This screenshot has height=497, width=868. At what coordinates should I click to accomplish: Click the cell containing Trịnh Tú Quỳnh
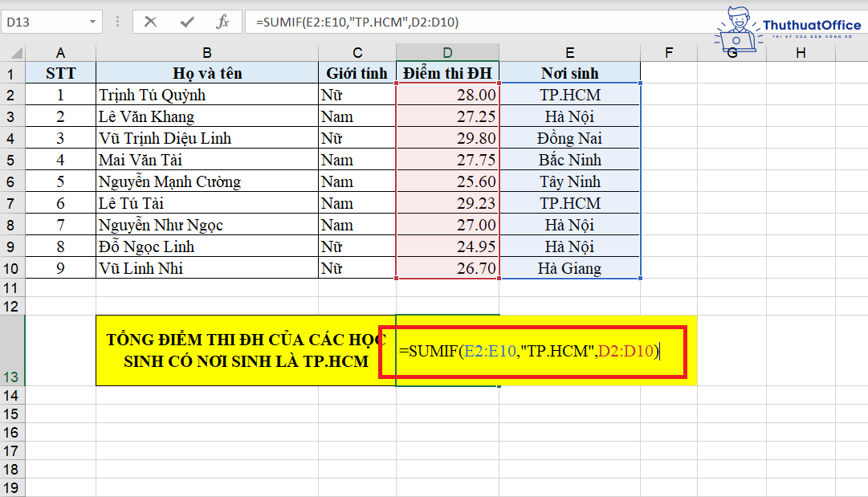[206, 94]
